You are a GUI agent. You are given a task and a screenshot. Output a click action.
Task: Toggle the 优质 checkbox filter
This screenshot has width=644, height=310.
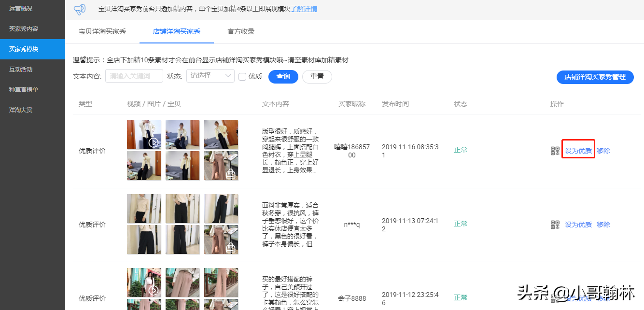coord(242,77)
